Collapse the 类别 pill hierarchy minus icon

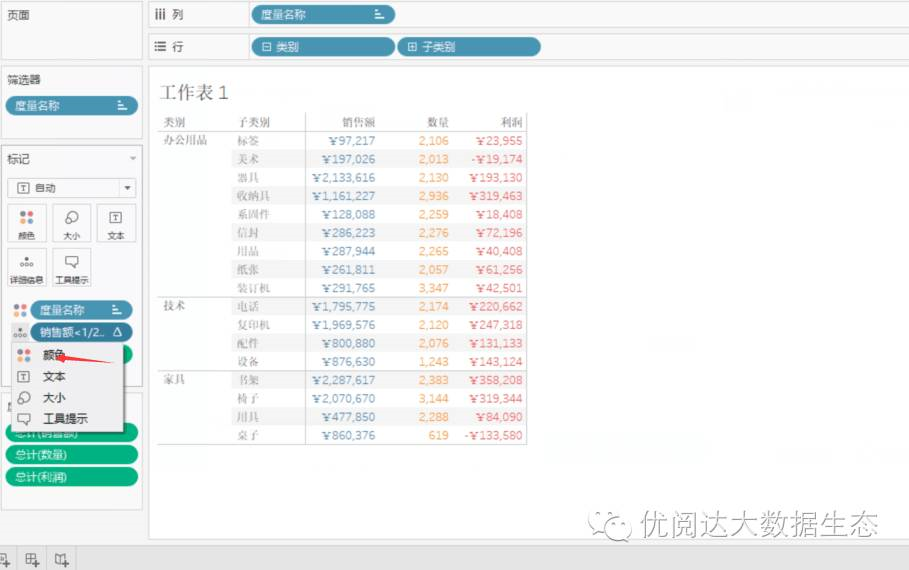[266, 46]
